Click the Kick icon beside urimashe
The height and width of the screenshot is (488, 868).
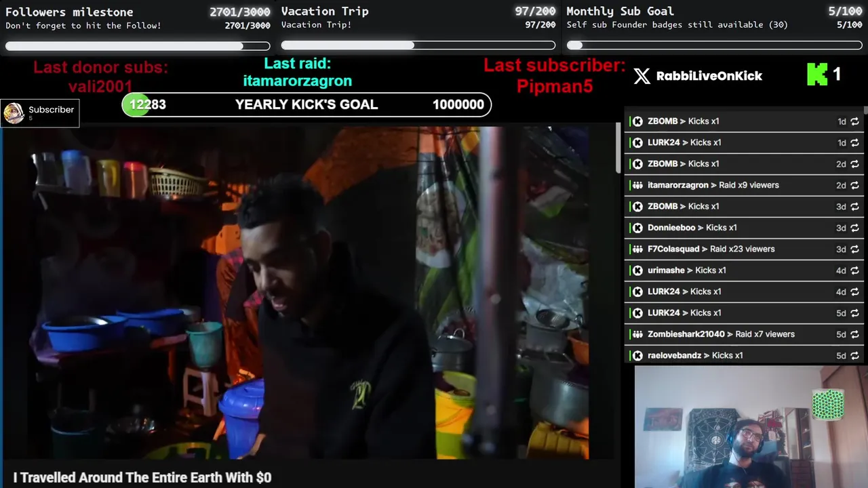(x=637, y=270)
